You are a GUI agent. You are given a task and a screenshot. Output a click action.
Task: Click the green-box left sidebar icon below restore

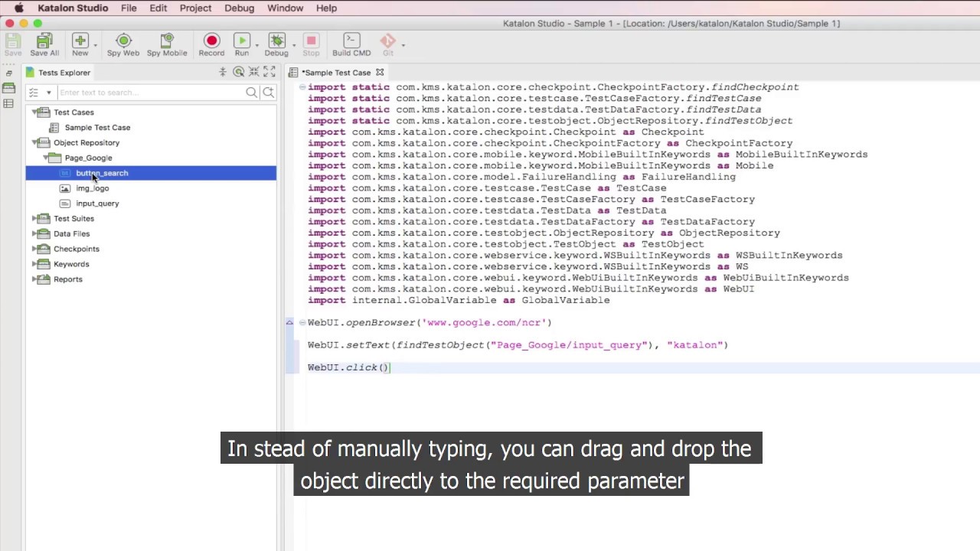pos(8,89)
